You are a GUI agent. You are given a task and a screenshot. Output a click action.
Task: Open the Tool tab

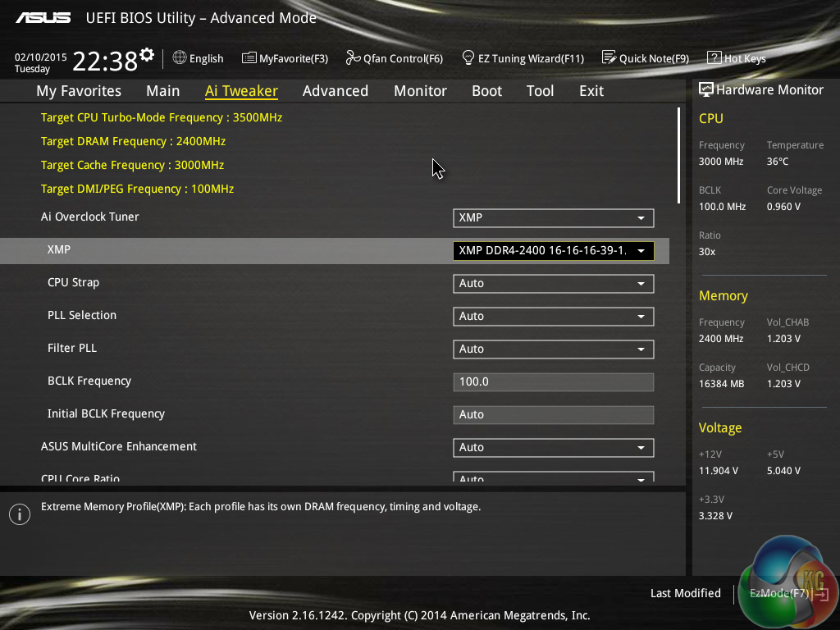pyautogui.click(x=540, y=91)
